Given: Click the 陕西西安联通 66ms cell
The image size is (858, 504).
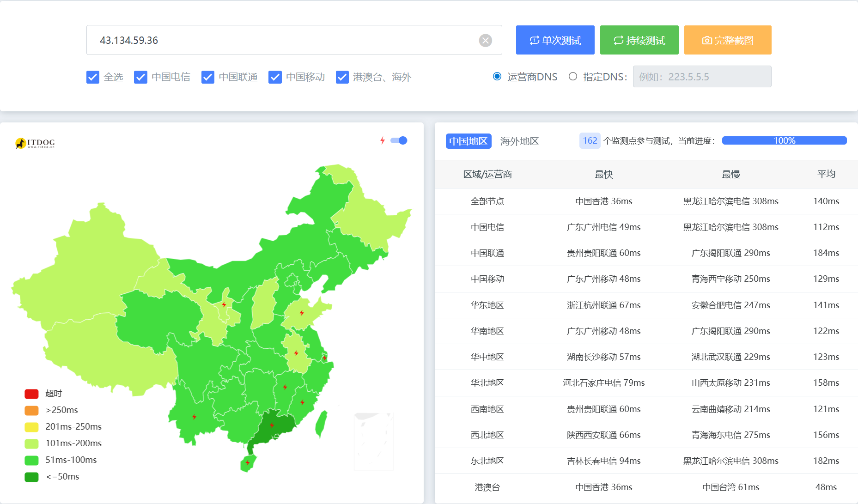Looking at the screenshot, I should [603, 435].
